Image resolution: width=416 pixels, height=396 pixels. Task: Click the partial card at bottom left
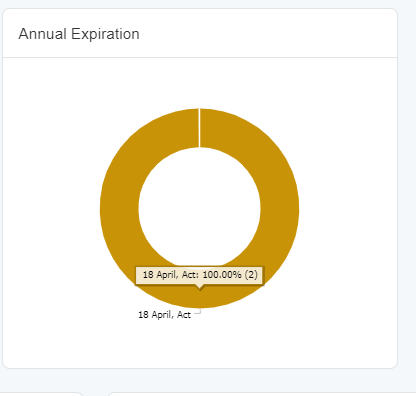coord(42,394)
